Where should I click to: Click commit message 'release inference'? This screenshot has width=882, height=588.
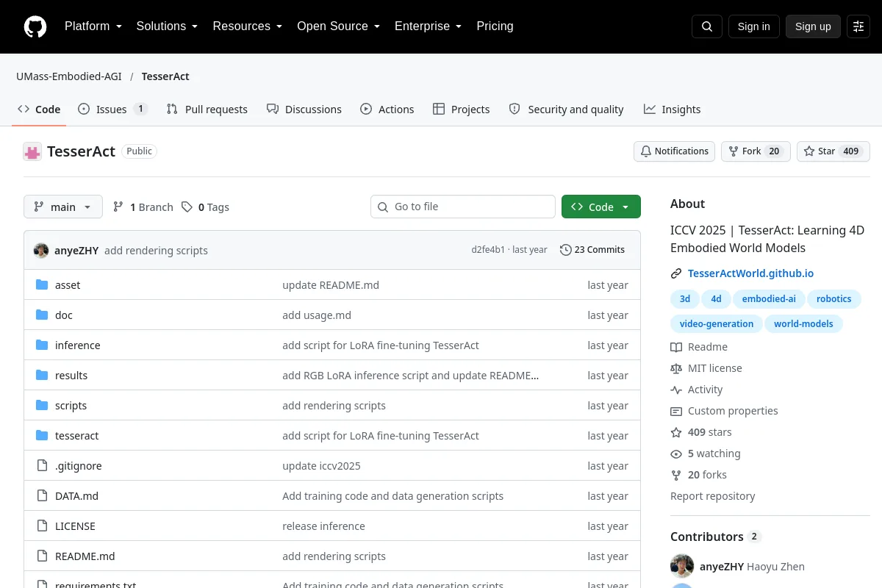click(x=323, y=526)
